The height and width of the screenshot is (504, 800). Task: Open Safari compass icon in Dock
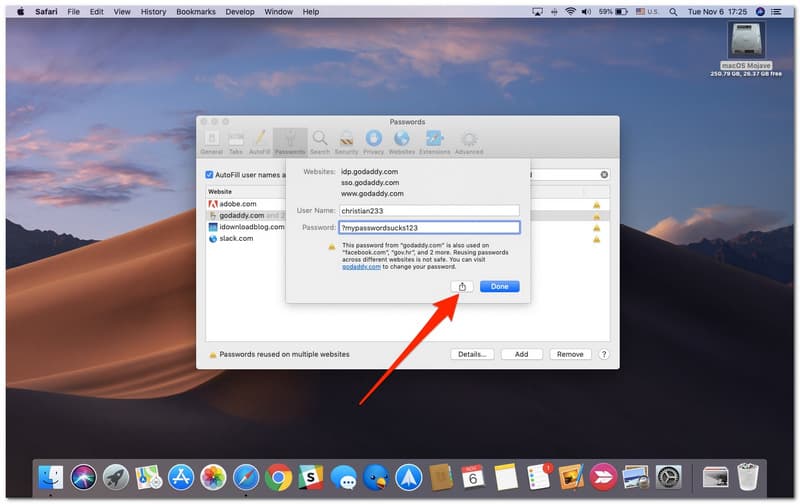[246, 477]
